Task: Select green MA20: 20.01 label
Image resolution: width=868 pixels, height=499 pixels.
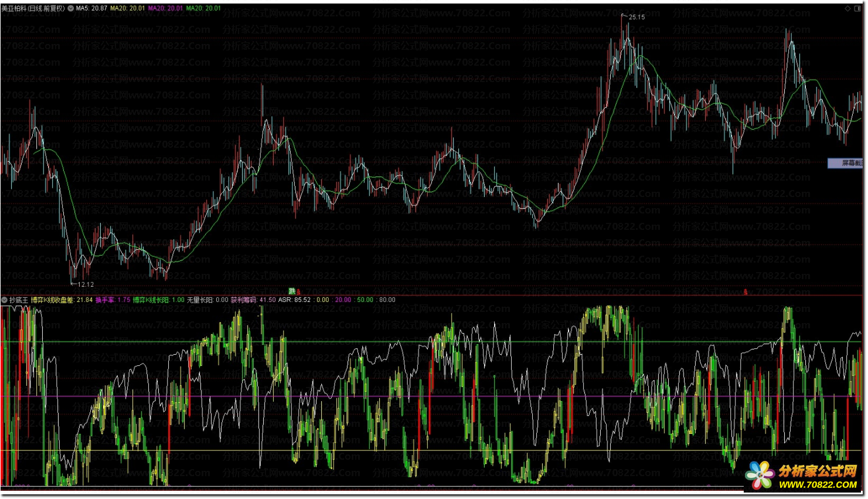Action: point(204,8)
